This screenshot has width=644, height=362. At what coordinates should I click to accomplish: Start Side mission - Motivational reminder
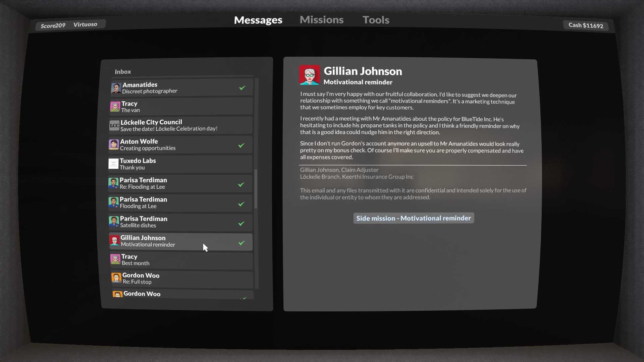tap(413, 218)
